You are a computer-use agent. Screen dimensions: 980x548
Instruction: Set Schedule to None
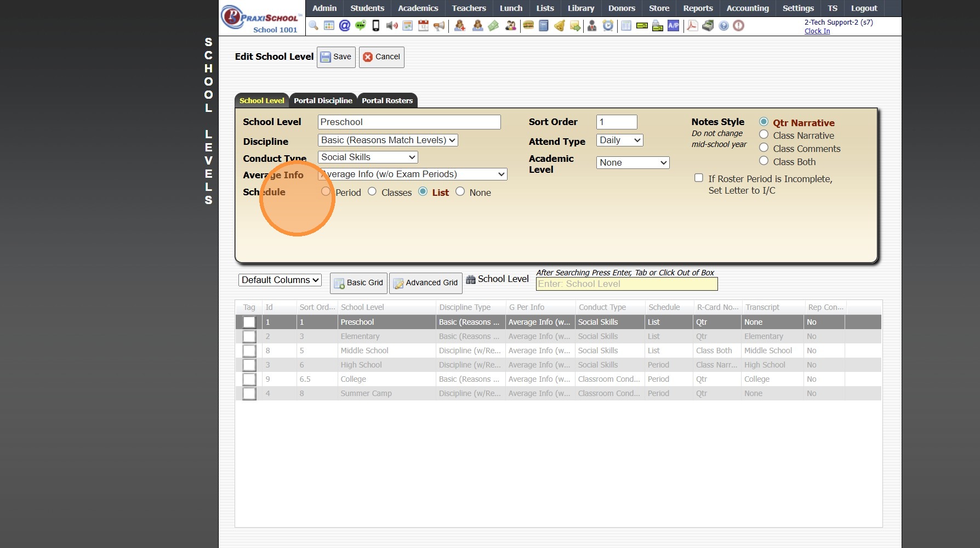[x=460, y=191]
